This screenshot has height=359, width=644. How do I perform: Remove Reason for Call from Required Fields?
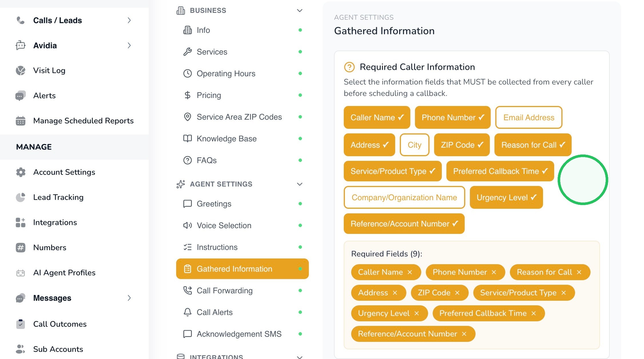[x=579, y=272]
